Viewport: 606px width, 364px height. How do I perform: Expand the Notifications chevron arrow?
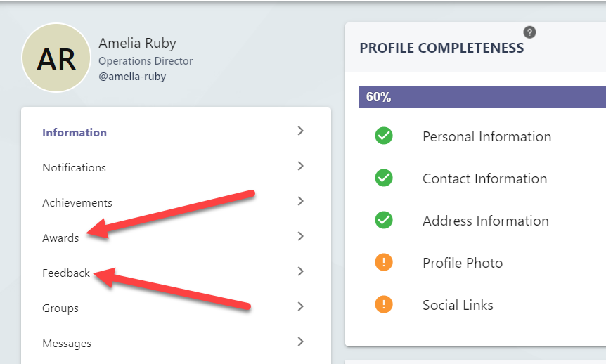[x=301, y=166]
